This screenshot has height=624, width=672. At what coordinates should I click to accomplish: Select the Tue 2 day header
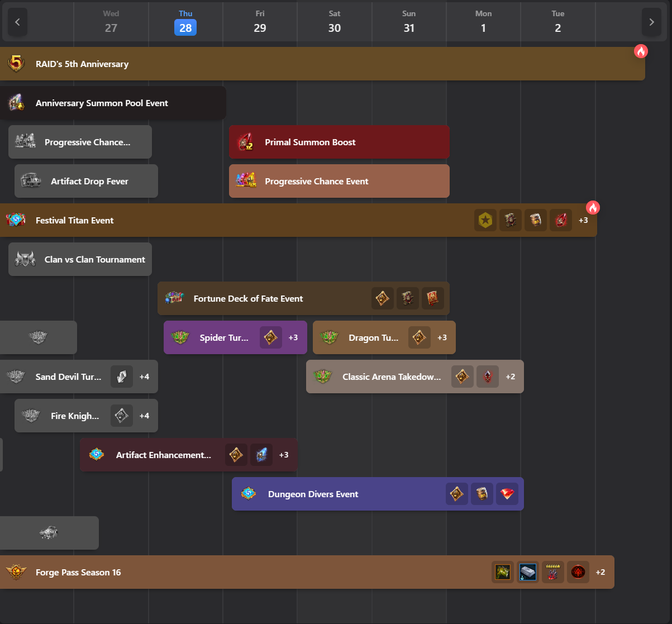pyautogui.click(x=558, y=21)
